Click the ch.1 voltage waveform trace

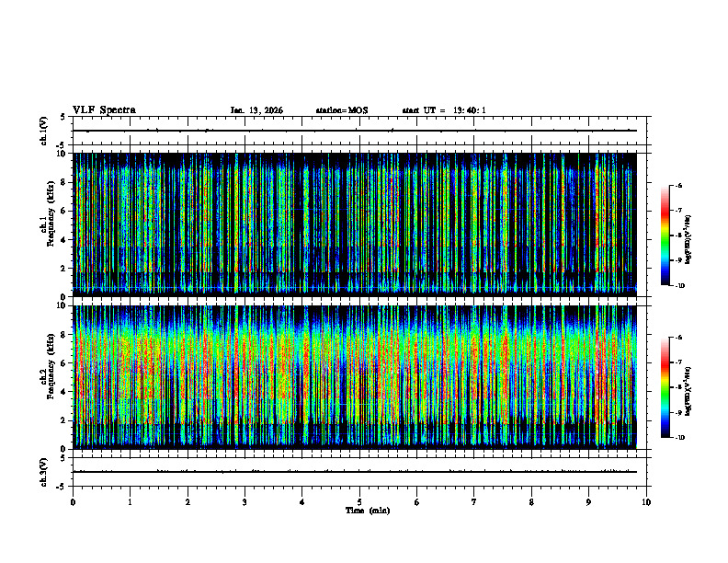355,131
